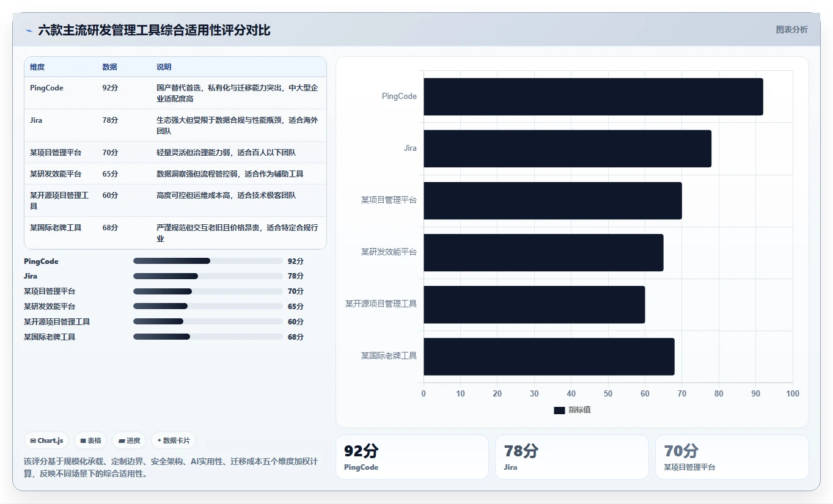The width and height of the screenshot is (833, 504).
Task: Click the 某研发效能平台 progress bar
Action: click(x=208, y=306)
